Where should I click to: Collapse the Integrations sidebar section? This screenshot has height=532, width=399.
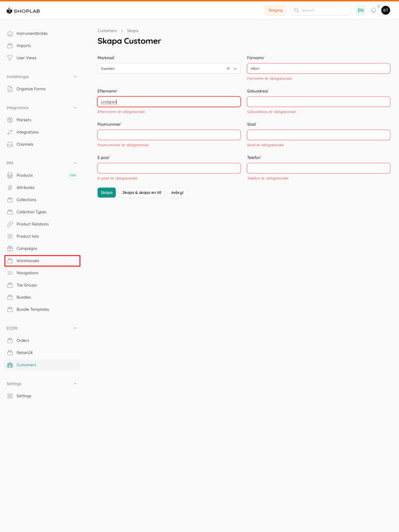[x=75, y=108]
